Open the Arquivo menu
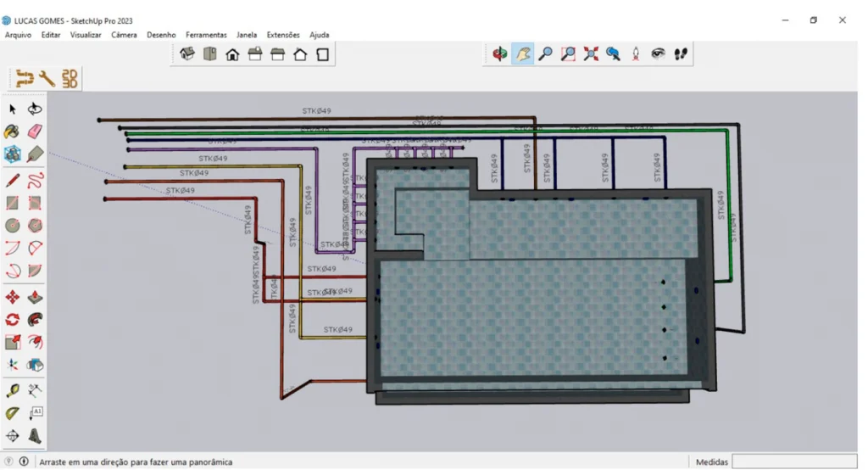The width and height of the screenshot is (868, 470). [18, 35]
